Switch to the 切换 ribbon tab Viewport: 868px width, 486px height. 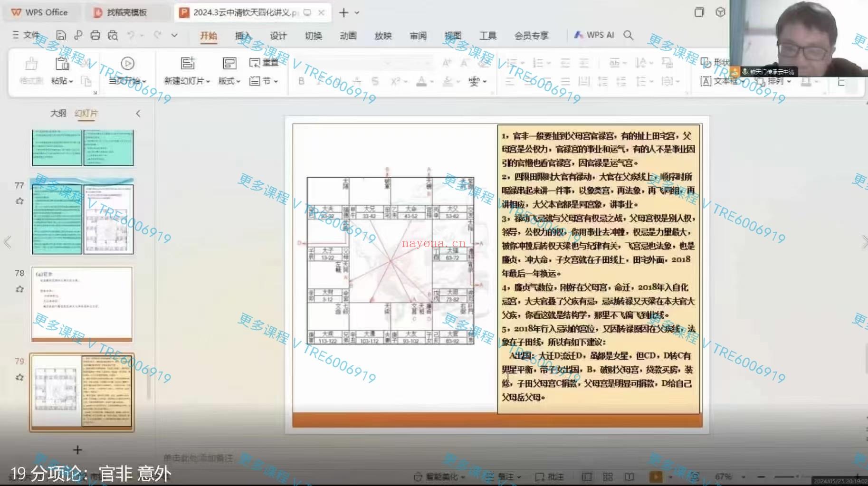tap(313, 36)
